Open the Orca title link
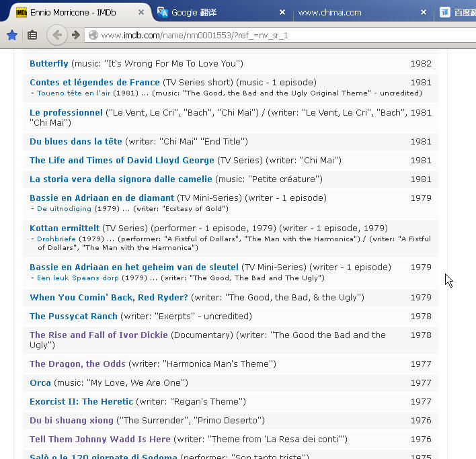Screen dimensions: 476x459 coord(40,383)
